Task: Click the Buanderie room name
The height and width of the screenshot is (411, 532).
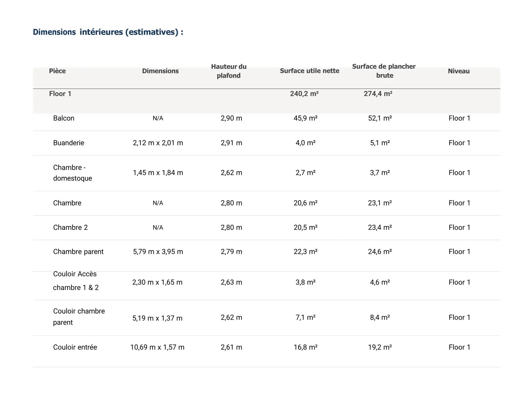Action: 69,143
